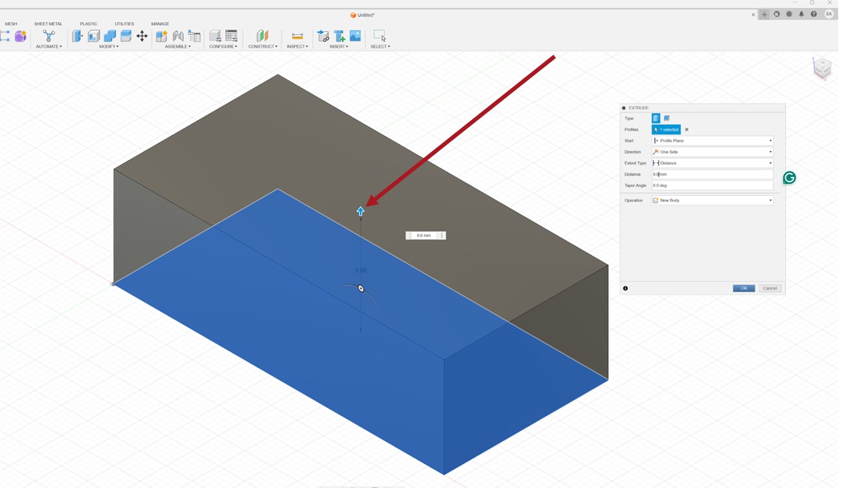This screenshot has width=868, height=488.
Task: Expand the MODIFY menu
Action: (108, 47)
